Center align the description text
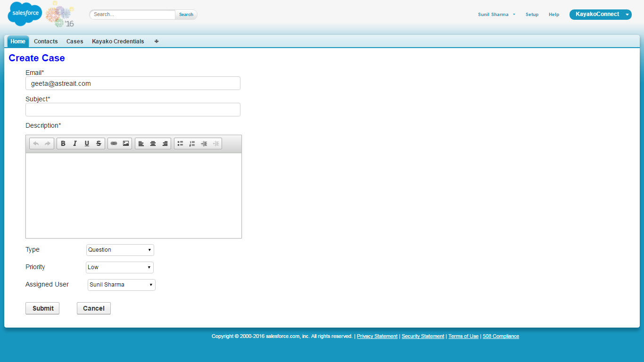644x362 pixels. pos(153,144)
